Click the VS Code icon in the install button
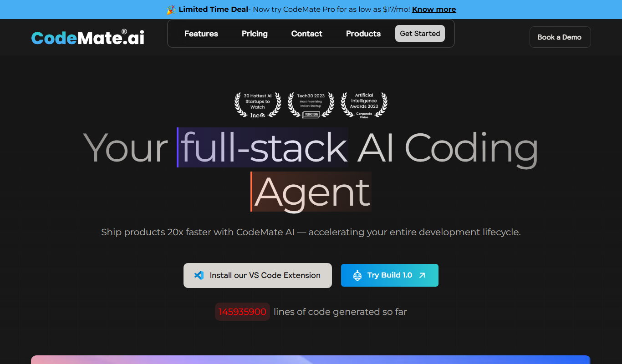622x364 pixels. 199,275
